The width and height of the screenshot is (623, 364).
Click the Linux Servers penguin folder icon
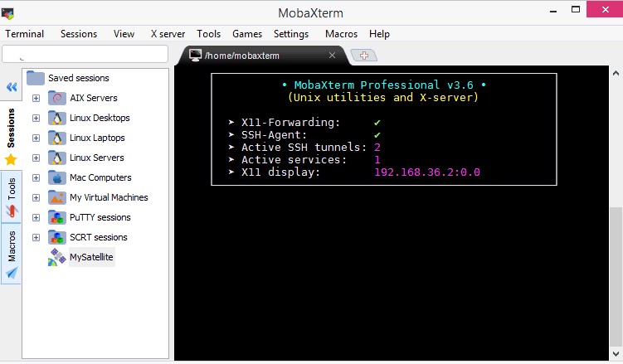(x=56, y=158)
